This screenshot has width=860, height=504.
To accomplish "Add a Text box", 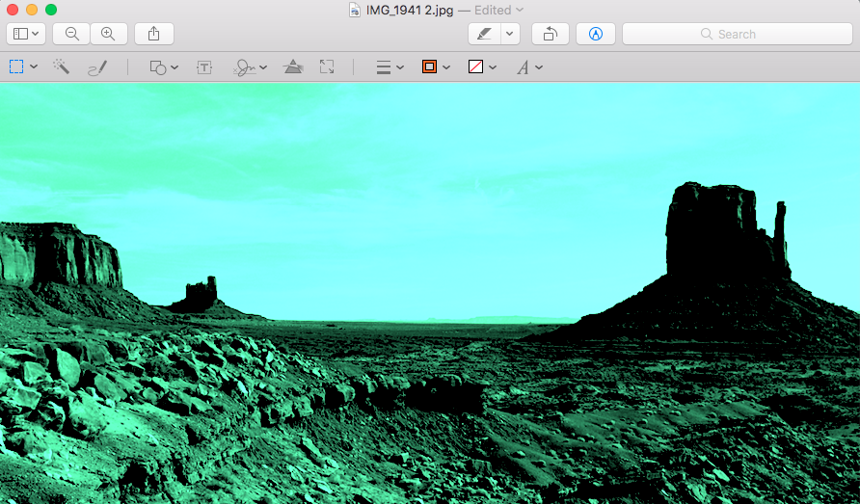I will [204, 67].
